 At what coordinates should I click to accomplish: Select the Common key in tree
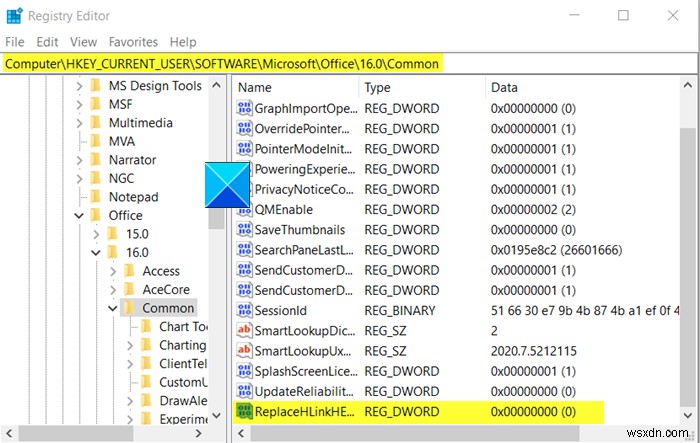coord(168,308)
